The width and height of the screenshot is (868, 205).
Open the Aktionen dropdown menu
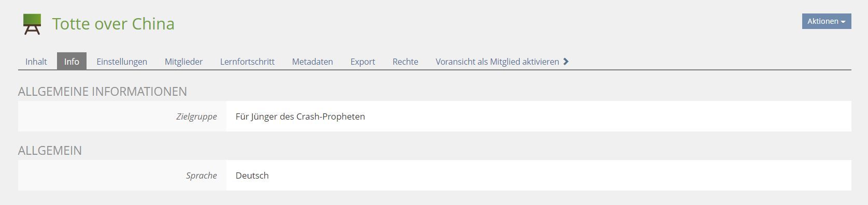(827, 21)
